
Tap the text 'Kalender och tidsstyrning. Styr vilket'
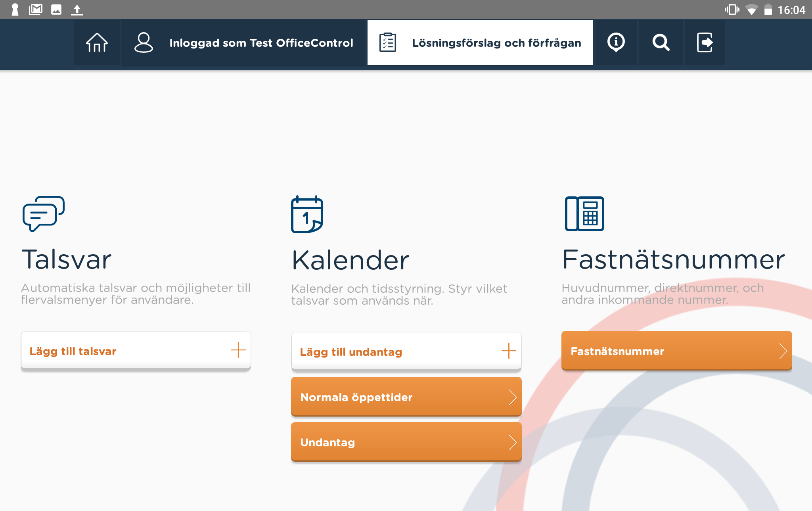pyautogui.click(x=399, y=288)
